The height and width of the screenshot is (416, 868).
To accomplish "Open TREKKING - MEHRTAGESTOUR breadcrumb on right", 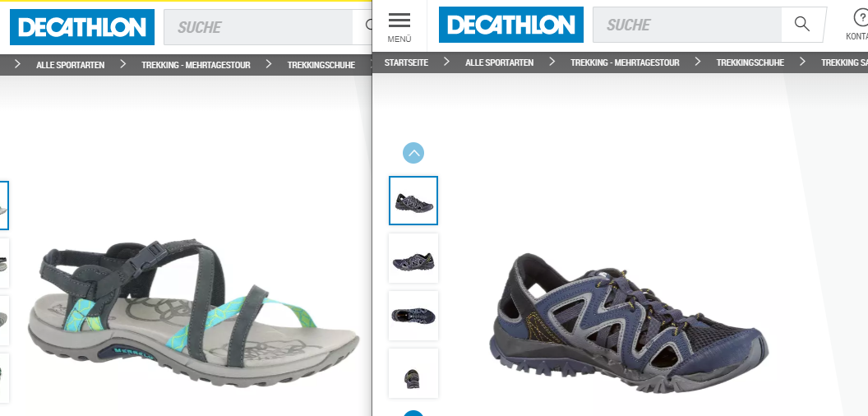I will 625,62.
